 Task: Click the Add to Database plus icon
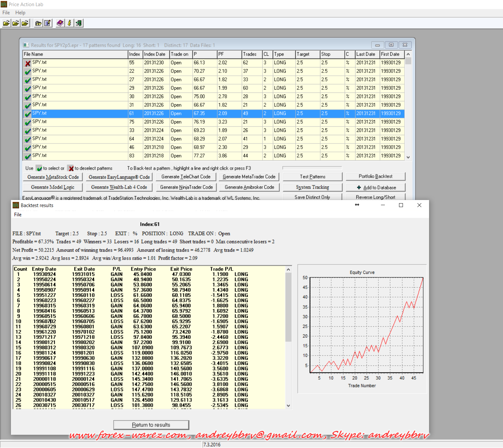(359, 187)
